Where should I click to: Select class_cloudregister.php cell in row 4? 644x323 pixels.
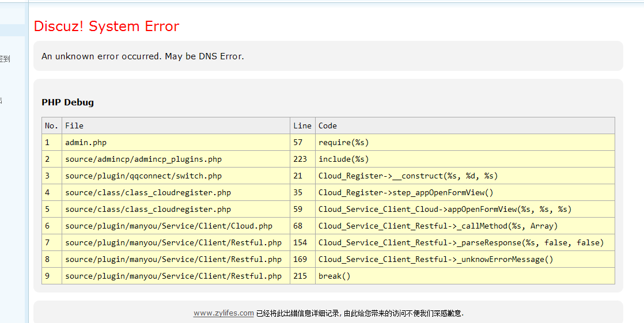pos(176,192)
